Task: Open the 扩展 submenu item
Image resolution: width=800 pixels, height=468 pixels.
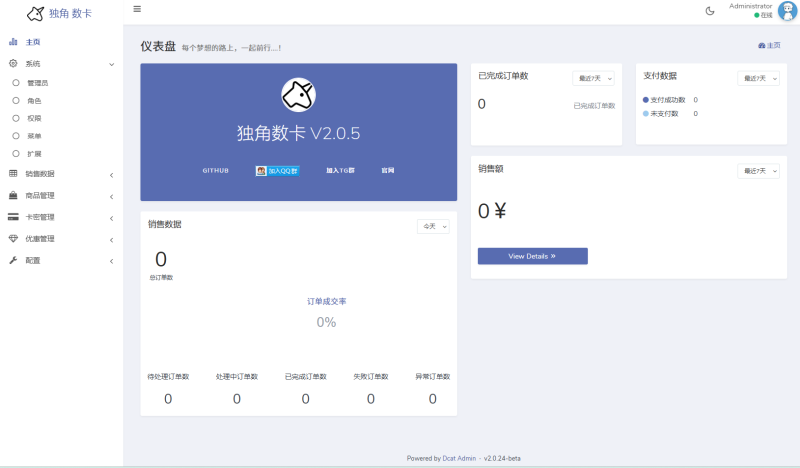Action: 34,154
